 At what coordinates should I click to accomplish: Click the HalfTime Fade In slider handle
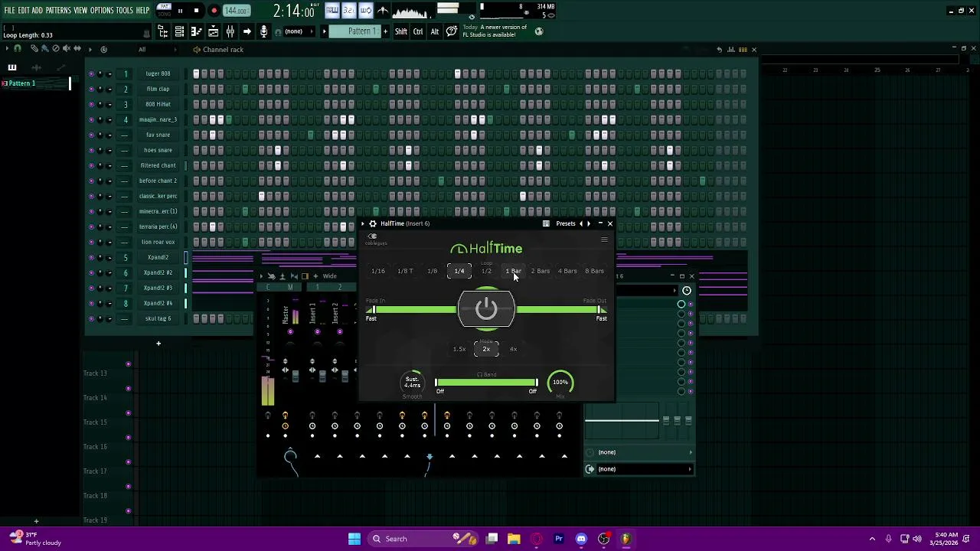coord(372,309)
